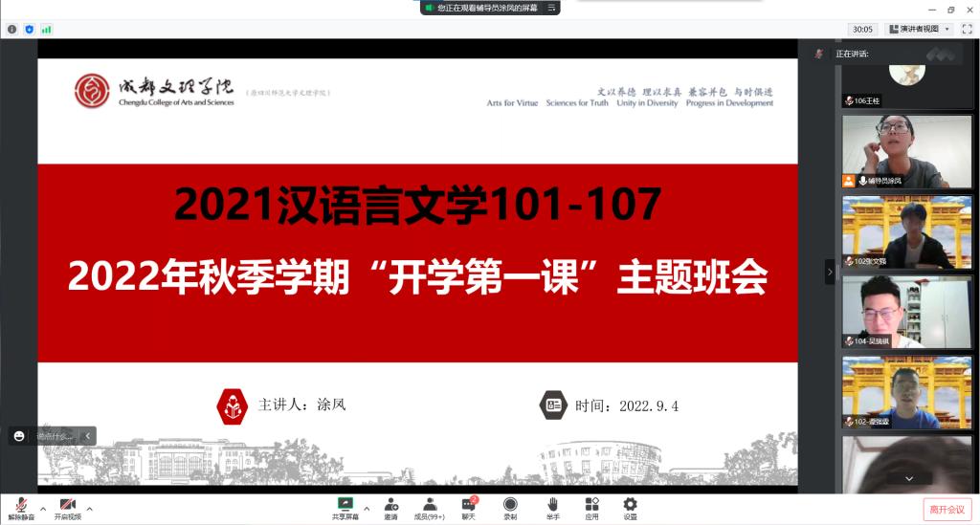Click the red Leave Meeting button
The image size is (980, 525).
(946, 510)
